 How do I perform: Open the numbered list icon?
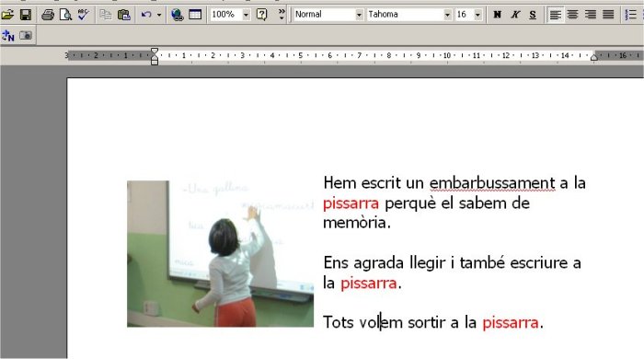(630, 15)
